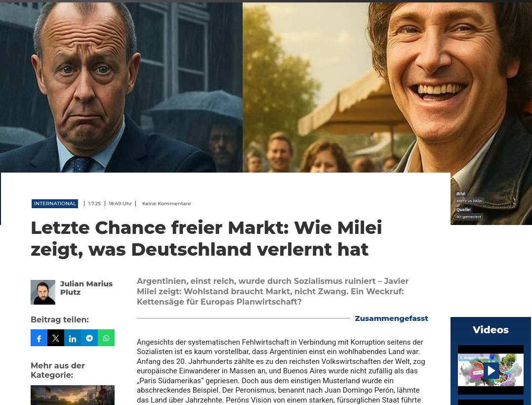Jump to Keine Kommentare comments section
The image size is (532, 405).
point(166,204)
